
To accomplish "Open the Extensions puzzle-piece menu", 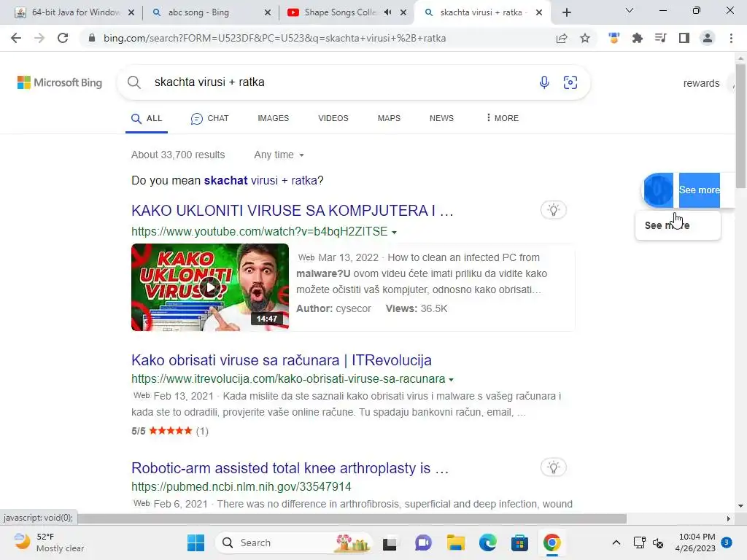I will (638, 38).
